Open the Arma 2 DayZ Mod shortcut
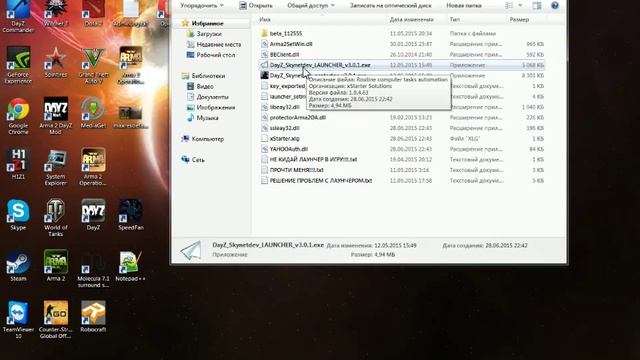Viewport: 640px width, 360px height. point(56,116)
